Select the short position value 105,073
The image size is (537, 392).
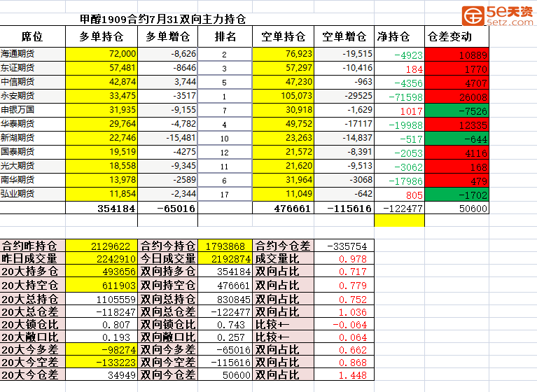point(284,96)
